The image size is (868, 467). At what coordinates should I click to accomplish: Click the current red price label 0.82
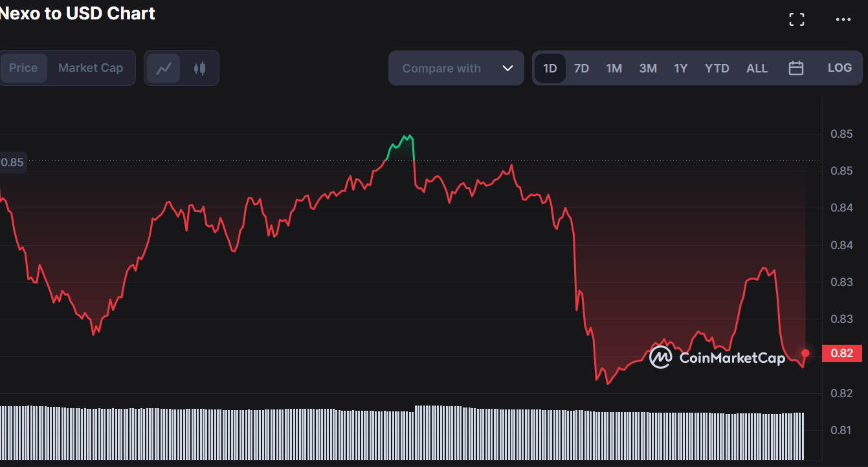[841, 354]
